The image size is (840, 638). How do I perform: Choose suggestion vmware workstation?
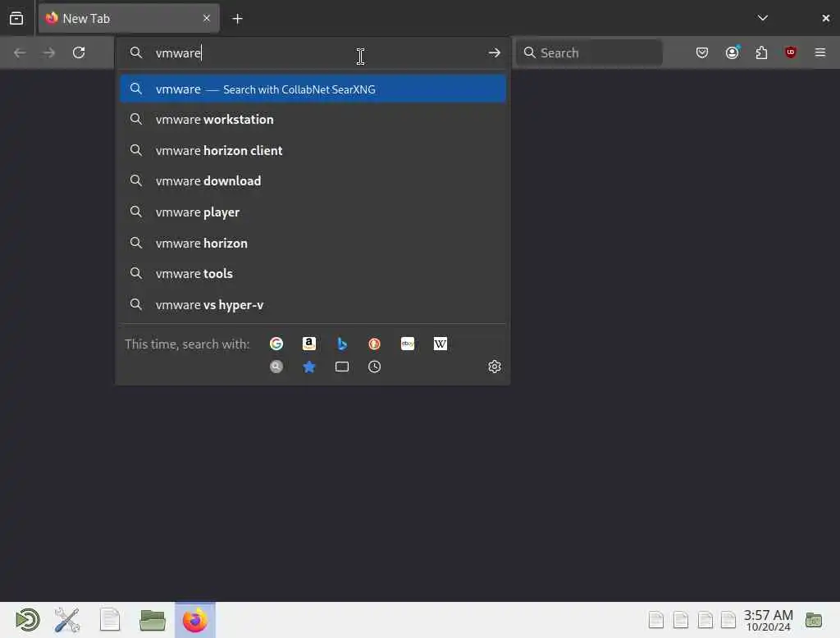click(x=313, y=120)
